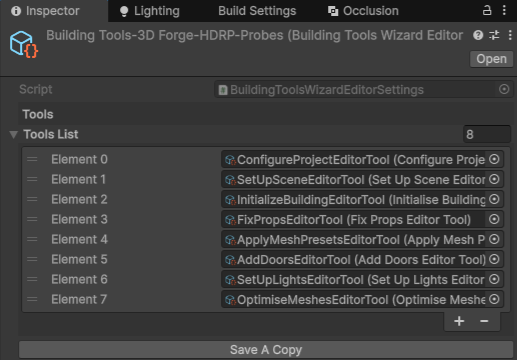
Task: Open the Occlusion tab
Action: point(363,11)
